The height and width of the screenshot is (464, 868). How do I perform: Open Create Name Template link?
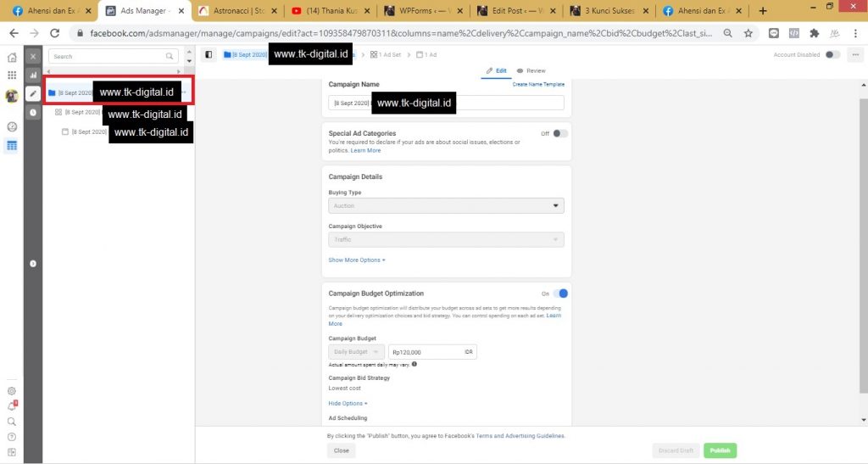click(x=538, y=85)
